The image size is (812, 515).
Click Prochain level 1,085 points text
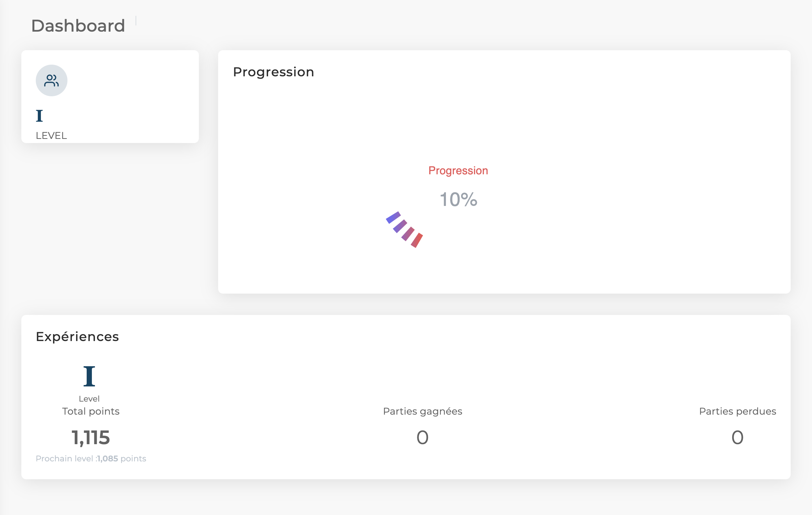(91, 459)
